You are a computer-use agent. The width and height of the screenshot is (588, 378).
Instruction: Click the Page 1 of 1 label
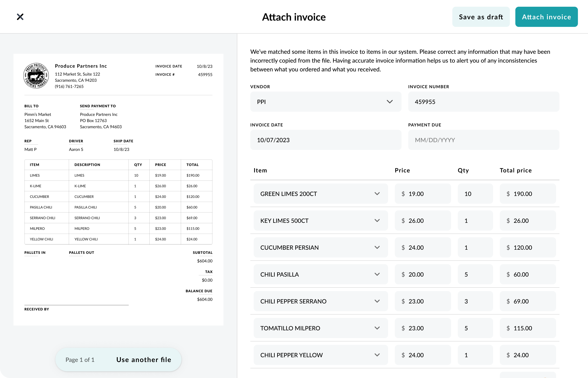[x=80, y=360]
